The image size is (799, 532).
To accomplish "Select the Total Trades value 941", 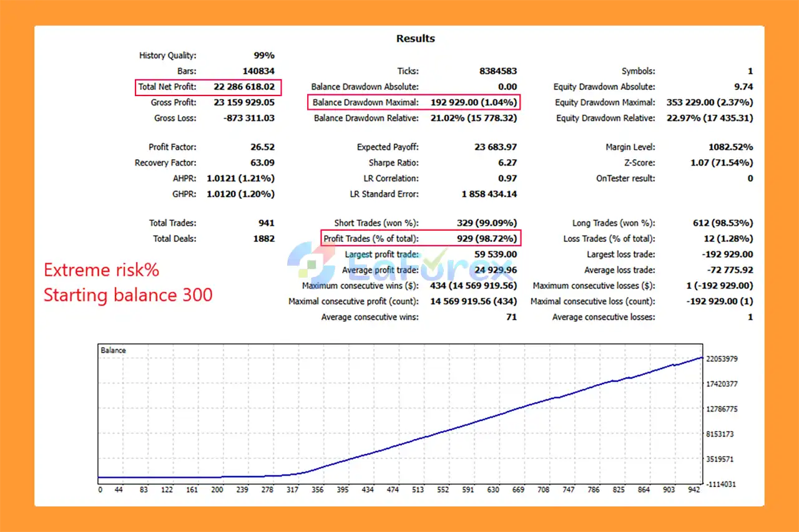I will pos(265,223).
